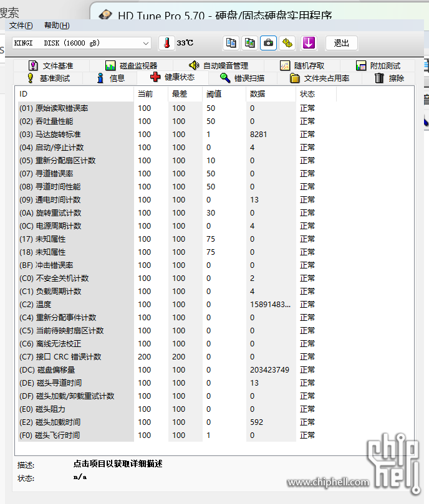Viewport: 429px width, 504px height.
Task: Select the (0A) 旋转重试计数 row
Action: point(177,213)
